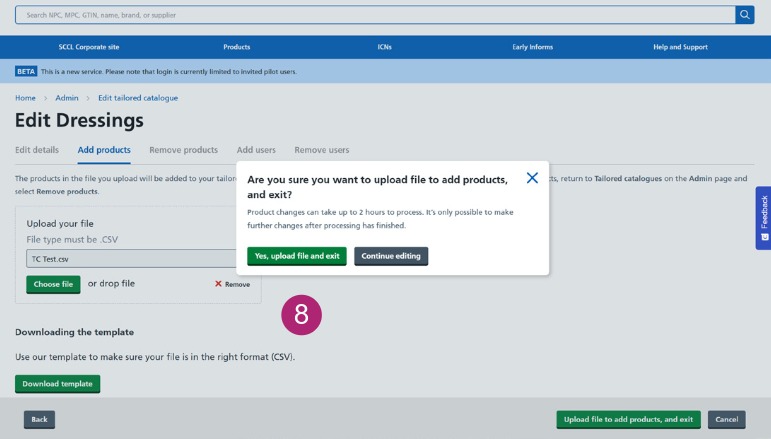Click the Download template button
The image size is (771, 439).
coord(58,384)
